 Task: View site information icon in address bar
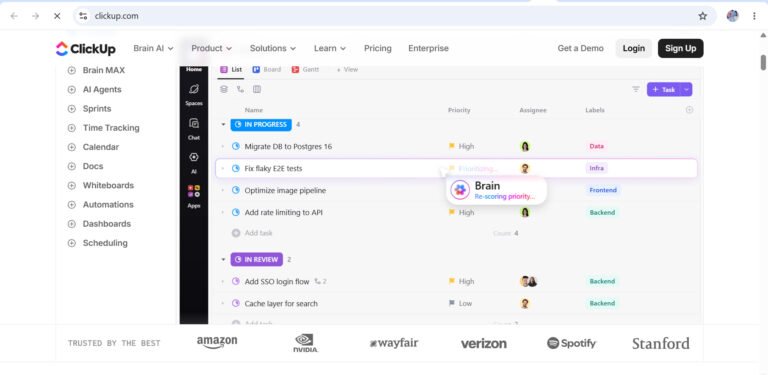point(83,16)
